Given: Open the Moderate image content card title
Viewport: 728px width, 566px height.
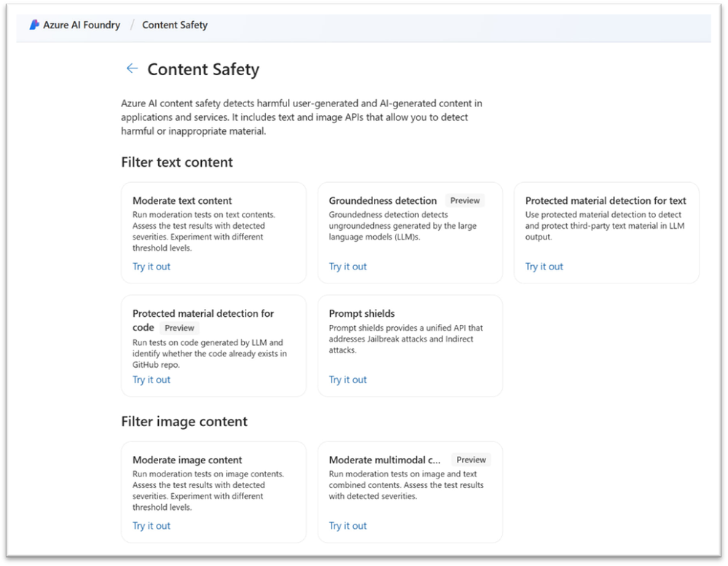Looking at the screenshot, I should click(x=187, y=460).
